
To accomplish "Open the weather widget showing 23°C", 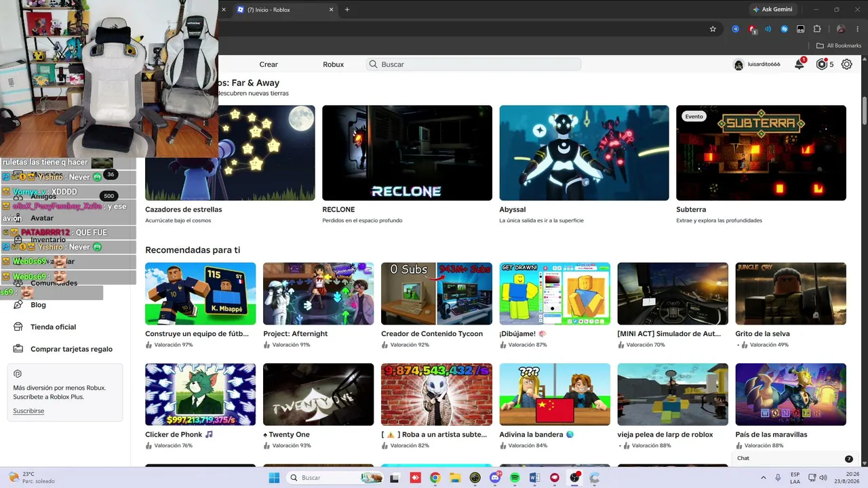I will [x=31, y=478].
